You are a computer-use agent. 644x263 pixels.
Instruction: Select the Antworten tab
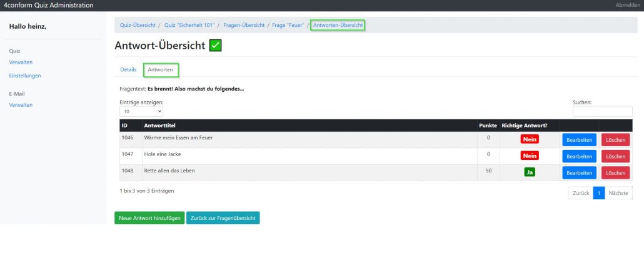(161, 69)
